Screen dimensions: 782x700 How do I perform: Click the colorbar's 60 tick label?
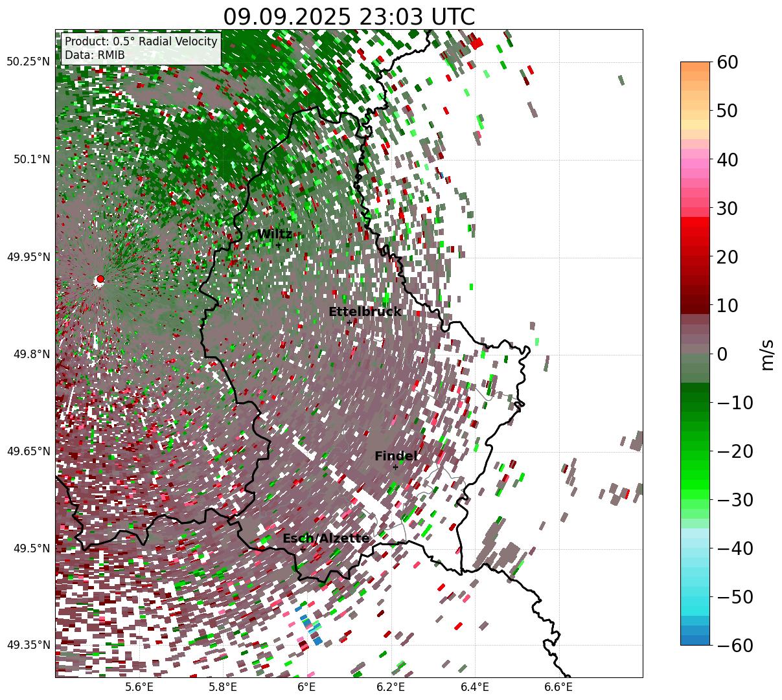[727, 63]
